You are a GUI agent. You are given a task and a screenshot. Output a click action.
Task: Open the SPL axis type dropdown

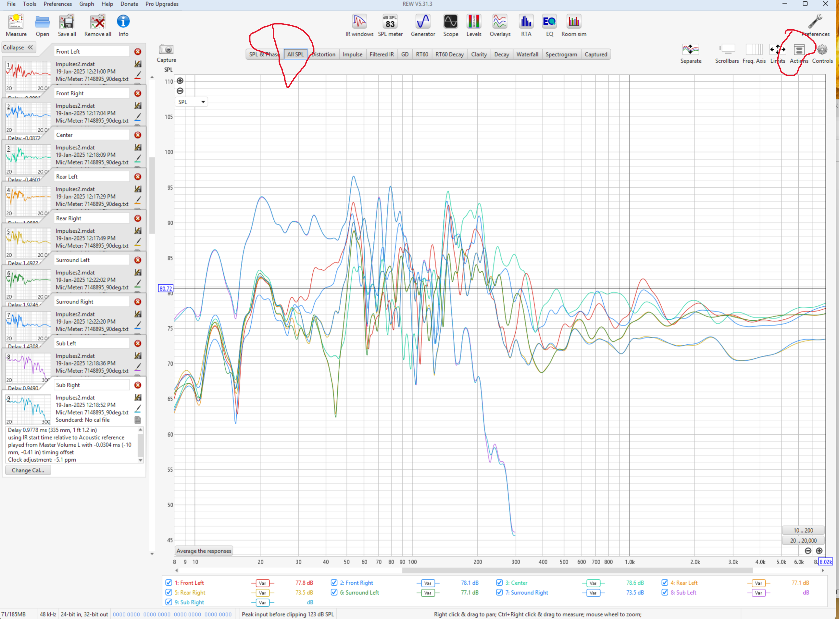coord(191,102)
